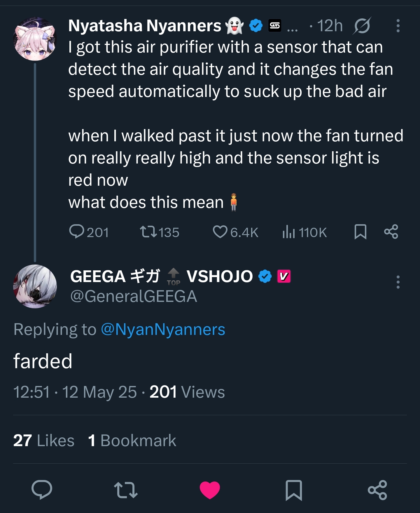The width and height of the screenshot is (420, 513).
Task: View the 27 Likes list
Action: click(44, 440)
